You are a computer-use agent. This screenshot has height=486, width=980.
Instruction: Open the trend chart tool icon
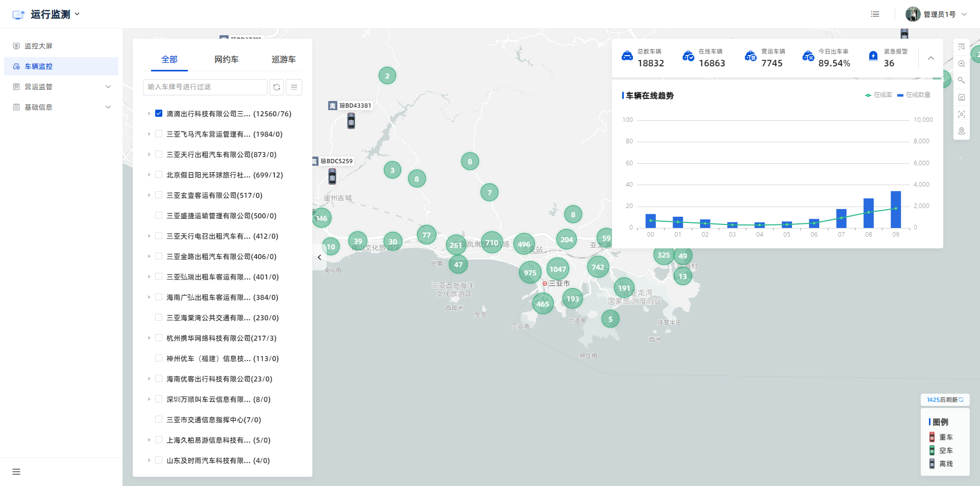tap(961, 97)
